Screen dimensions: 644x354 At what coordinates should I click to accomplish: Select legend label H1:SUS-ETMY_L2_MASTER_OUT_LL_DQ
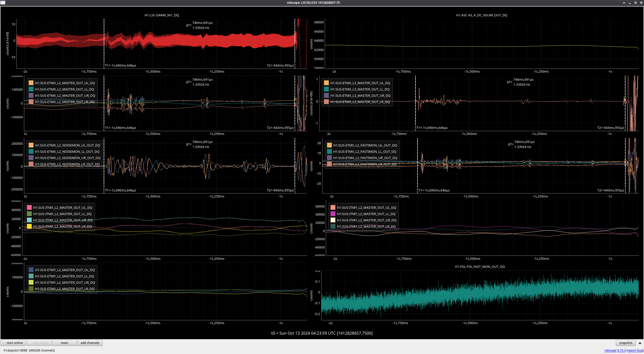pyautogui.click(x=65, y=276)
